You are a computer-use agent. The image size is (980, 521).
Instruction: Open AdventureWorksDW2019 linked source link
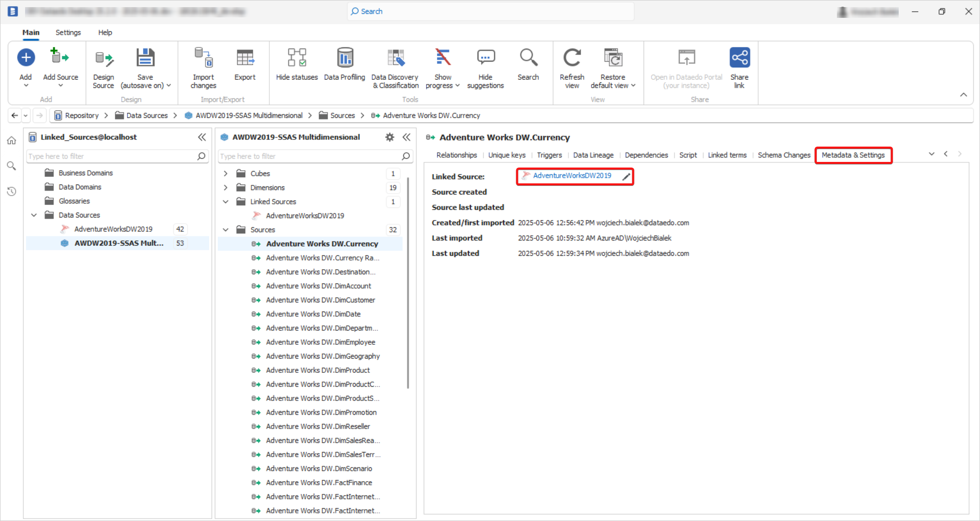tap(572, 176)
